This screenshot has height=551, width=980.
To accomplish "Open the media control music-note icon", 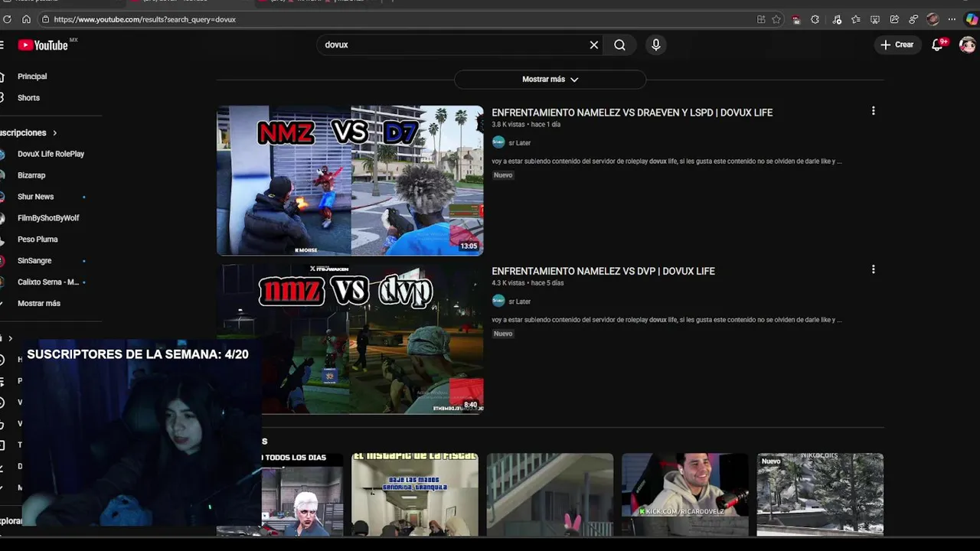I will click(x=837, y=19).
